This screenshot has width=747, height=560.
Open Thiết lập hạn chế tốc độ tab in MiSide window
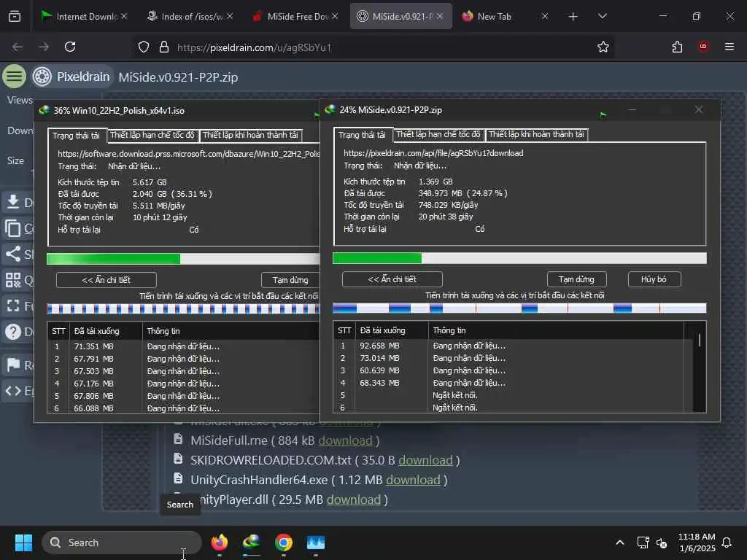[x=438, y=134]
